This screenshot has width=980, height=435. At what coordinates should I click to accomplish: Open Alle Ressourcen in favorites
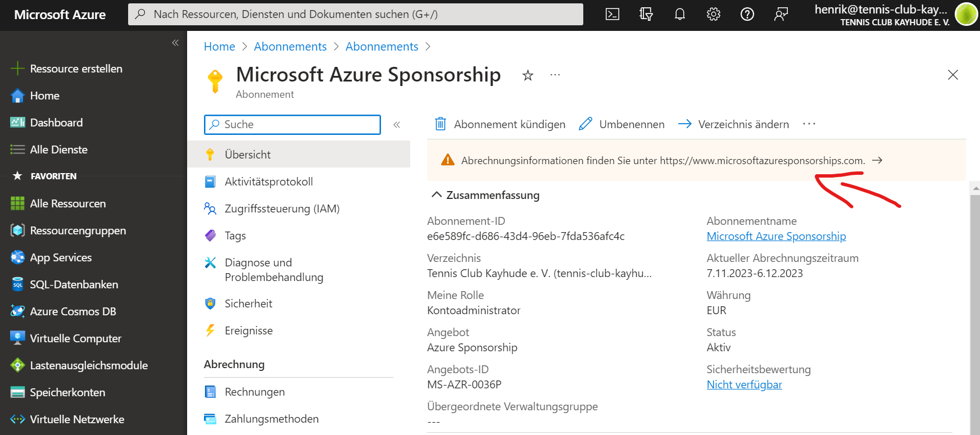click(58, 203)
